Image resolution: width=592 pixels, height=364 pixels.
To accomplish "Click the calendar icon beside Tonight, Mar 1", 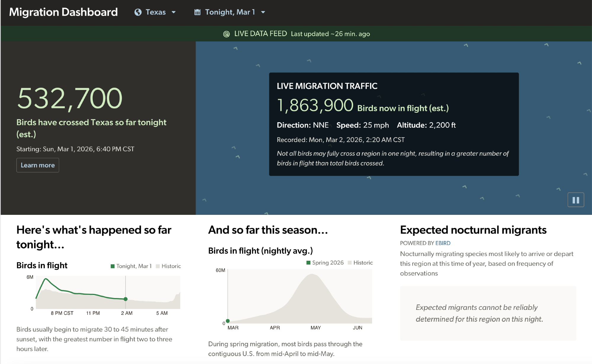I will (197, 12).
